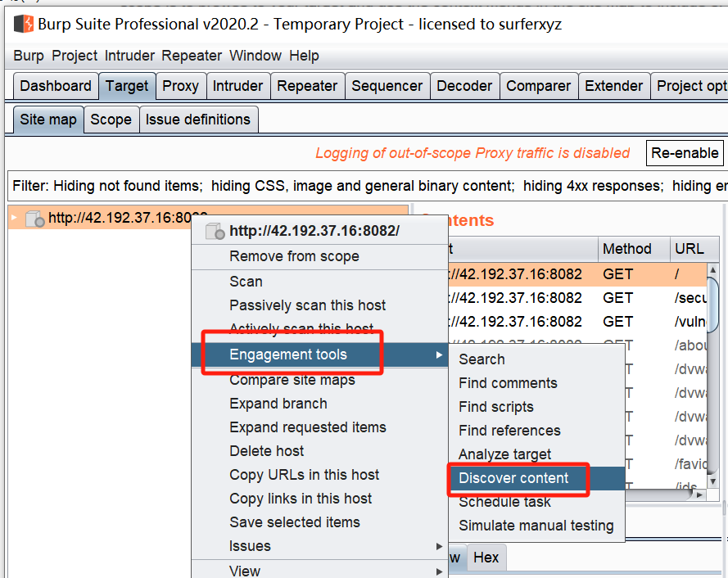
Task: Open the Project menu
Action: (75, 56)
